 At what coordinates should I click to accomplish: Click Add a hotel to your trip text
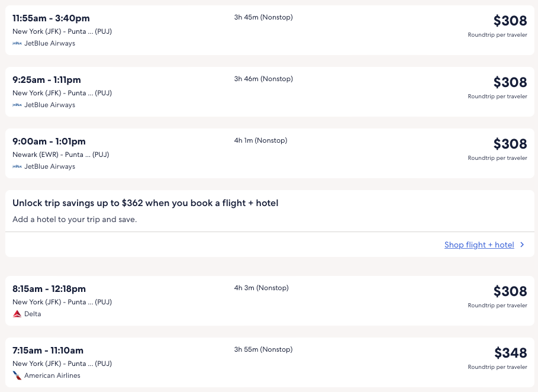pos(75,219)
